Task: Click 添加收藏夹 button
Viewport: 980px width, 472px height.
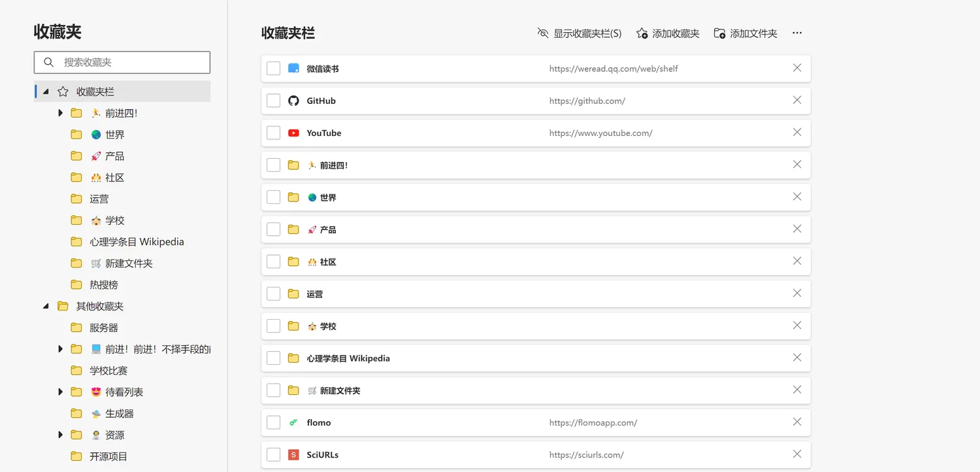Action: [x=668, y=33]
